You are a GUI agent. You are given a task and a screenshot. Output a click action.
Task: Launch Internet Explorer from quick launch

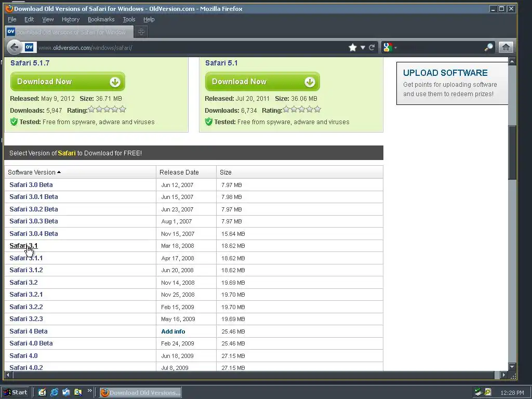54,393
